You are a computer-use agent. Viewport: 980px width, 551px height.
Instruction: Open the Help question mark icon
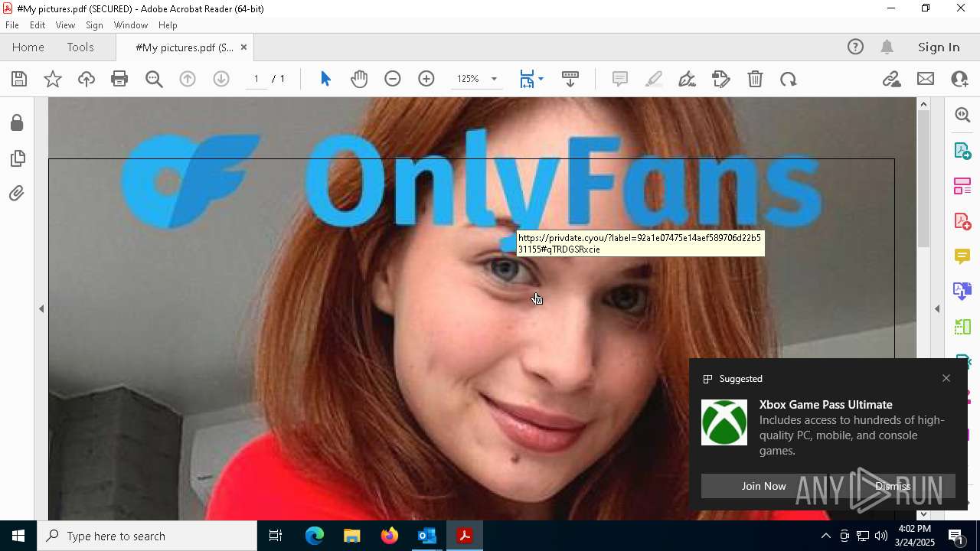pos(855,47)
